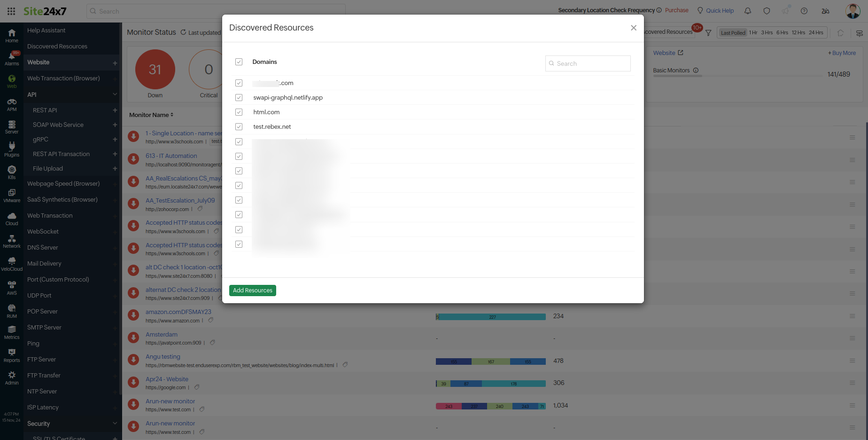The height and width of the screenshot is (440, 868).
Task: Collapse the API section in the sidebar
Action: click(114, 94)
